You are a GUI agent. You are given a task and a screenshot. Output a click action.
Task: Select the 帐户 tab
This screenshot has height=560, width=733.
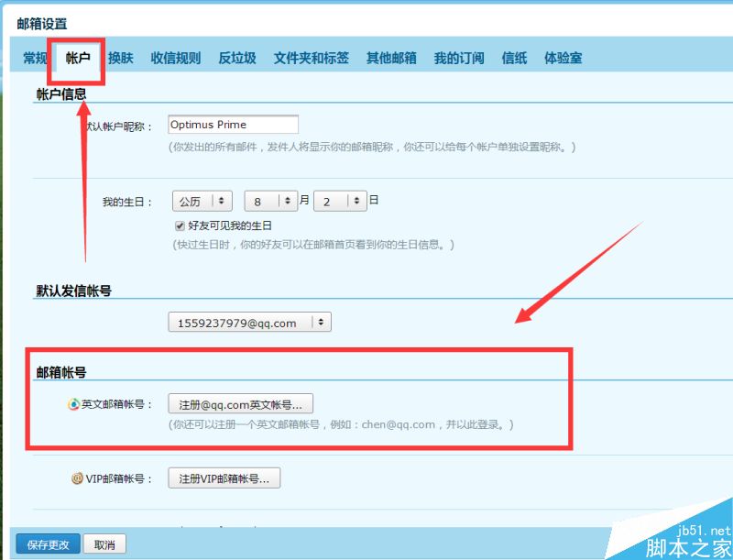78,58
